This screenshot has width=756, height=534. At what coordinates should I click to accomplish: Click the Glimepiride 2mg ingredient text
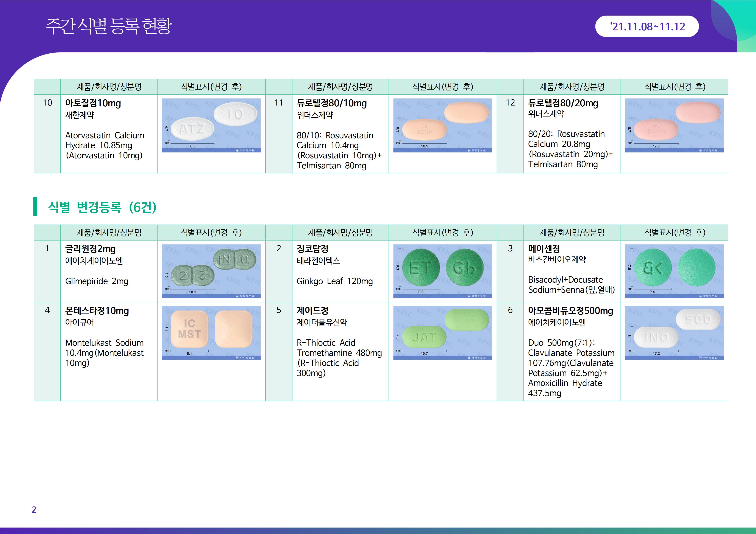[x=97, y=281]
